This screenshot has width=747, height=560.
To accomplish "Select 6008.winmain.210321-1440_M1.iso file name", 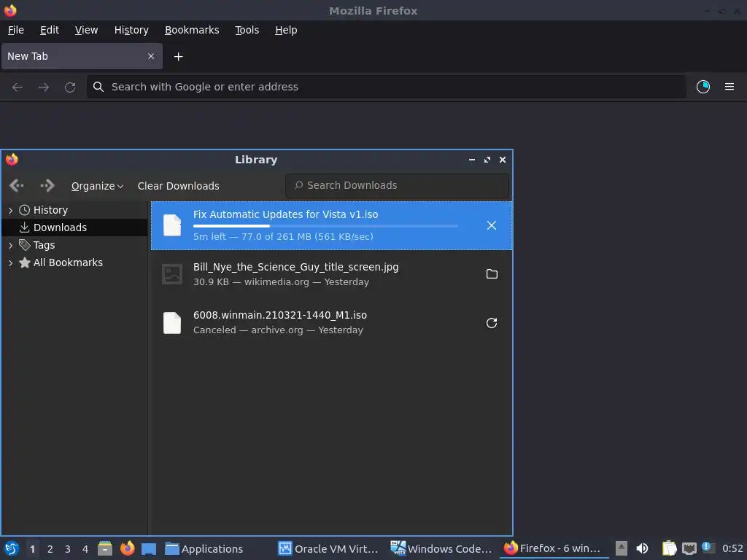I will point(280,315).
